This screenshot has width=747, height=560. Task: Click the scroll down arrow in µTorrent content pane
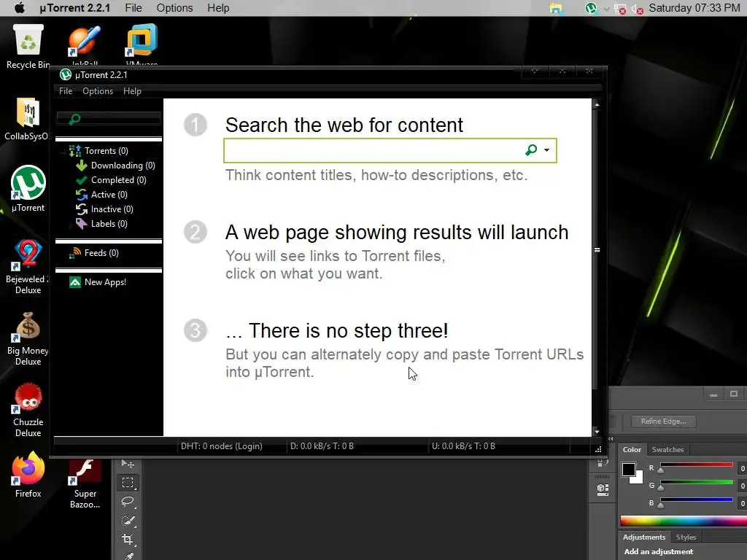[x=597, y=432]
